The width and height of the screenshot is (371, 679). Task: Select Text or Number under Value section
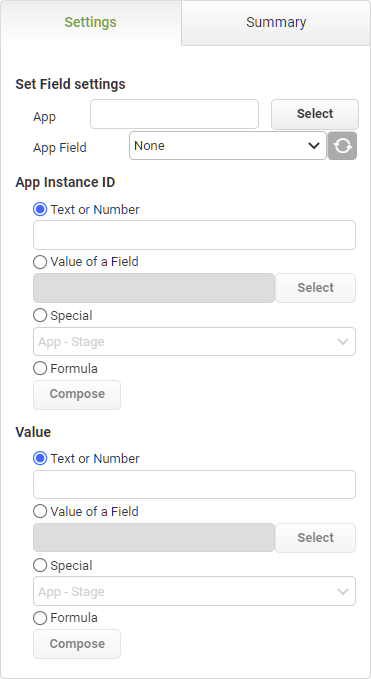click(40, 459)
